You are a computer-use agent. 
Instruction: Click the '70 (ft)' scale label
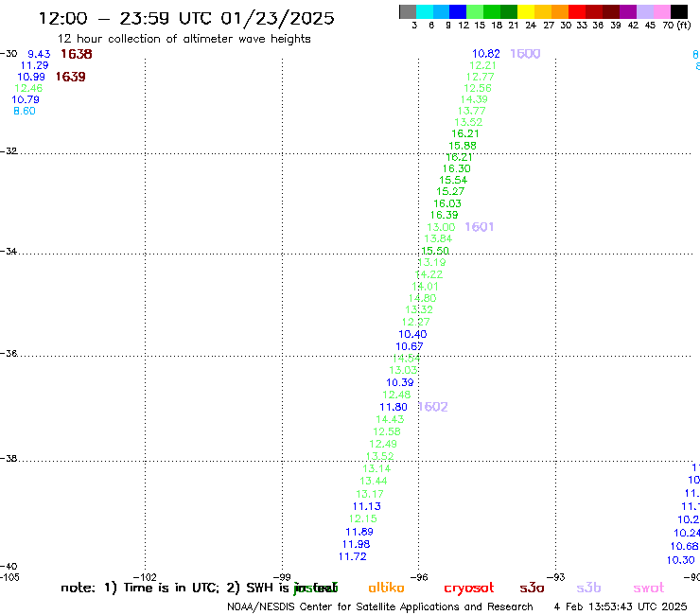676,26
